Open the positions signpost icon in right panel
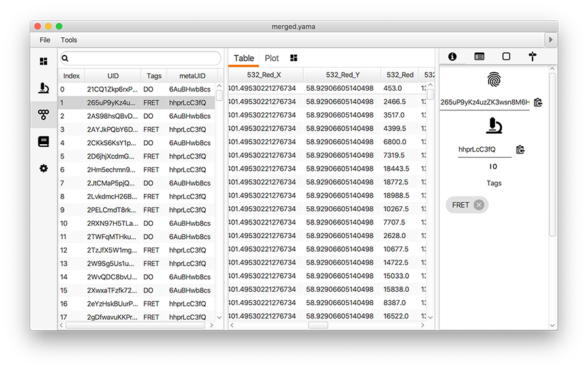The image size is (588, 370). click(x=532, y=57)
